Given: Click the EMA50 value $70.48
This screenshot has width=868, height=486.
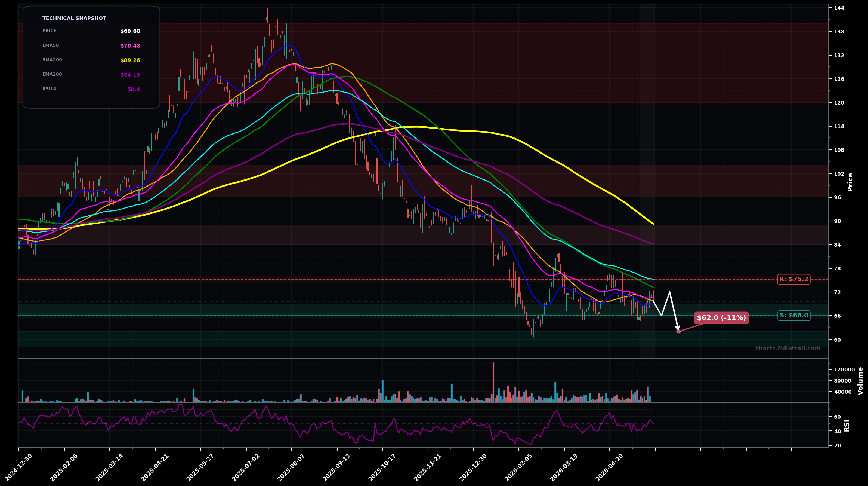Looking at the screenshot, I should pos(130,46).
